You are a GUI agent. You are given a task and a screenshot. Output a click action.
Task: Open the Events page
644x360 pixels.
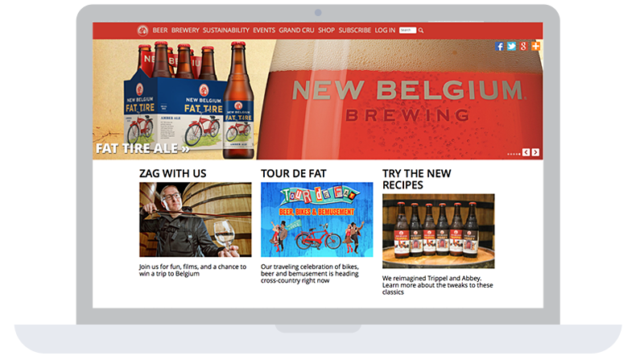click(x=264, y=31)
